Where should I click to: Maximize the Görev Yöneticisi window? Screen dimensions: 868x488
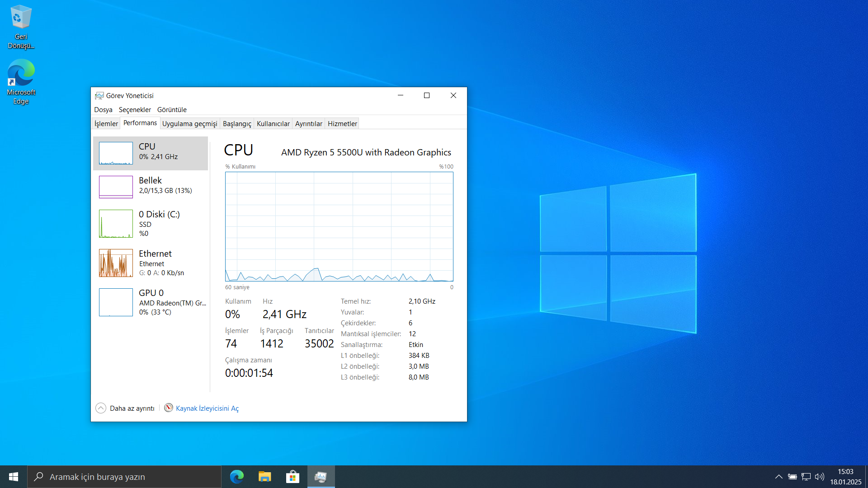(427, 95)
